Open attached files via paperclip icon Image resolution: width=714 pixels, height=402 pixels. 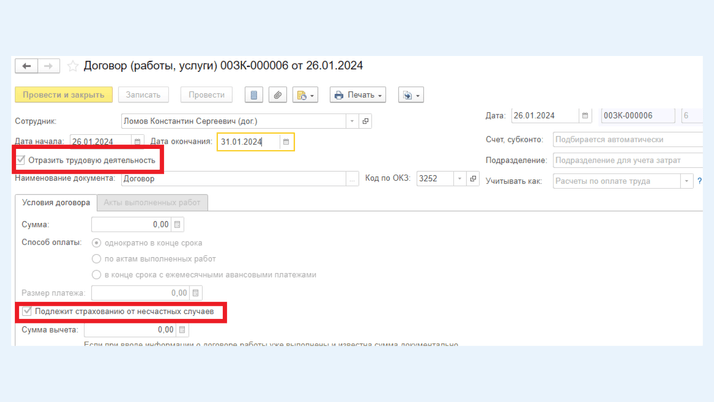pyautogui.click(x=277, y=95)
